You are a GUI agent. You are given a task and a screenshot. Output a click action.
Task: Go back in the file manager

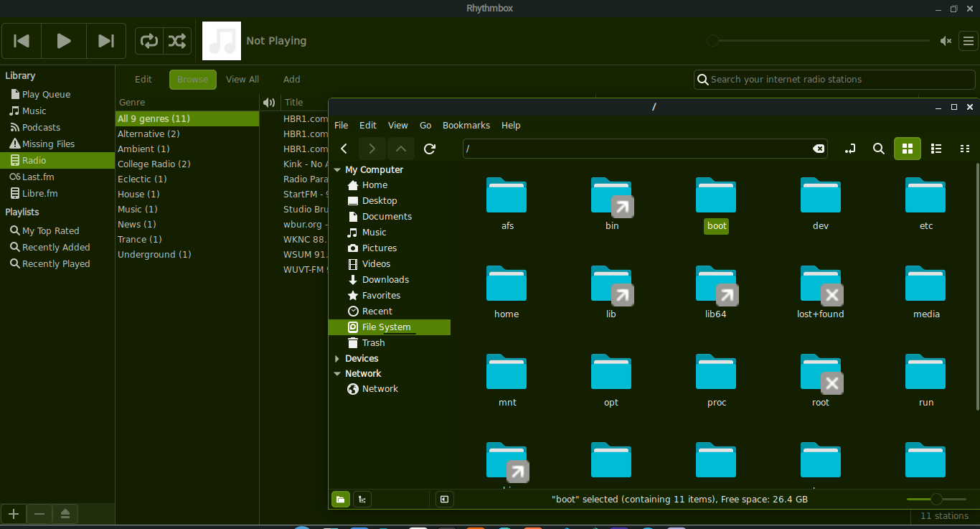pyautogui.click(x=344, y=149)
